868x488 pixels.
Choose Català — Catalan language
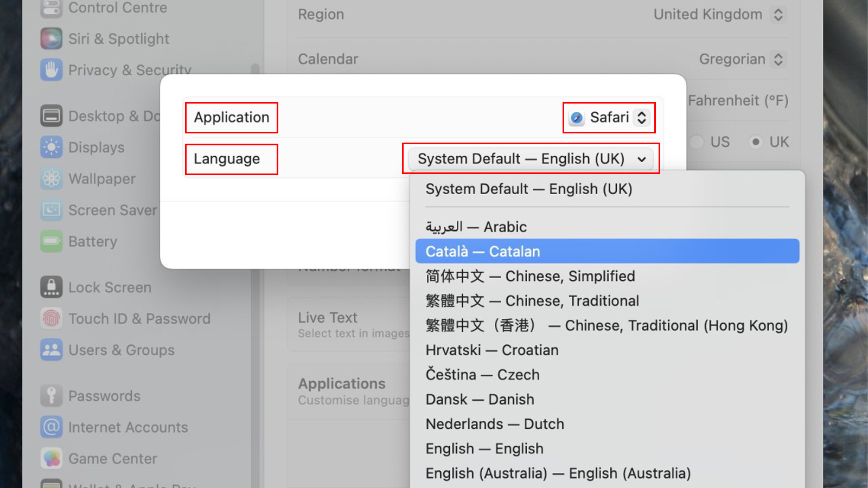(607, 251)
